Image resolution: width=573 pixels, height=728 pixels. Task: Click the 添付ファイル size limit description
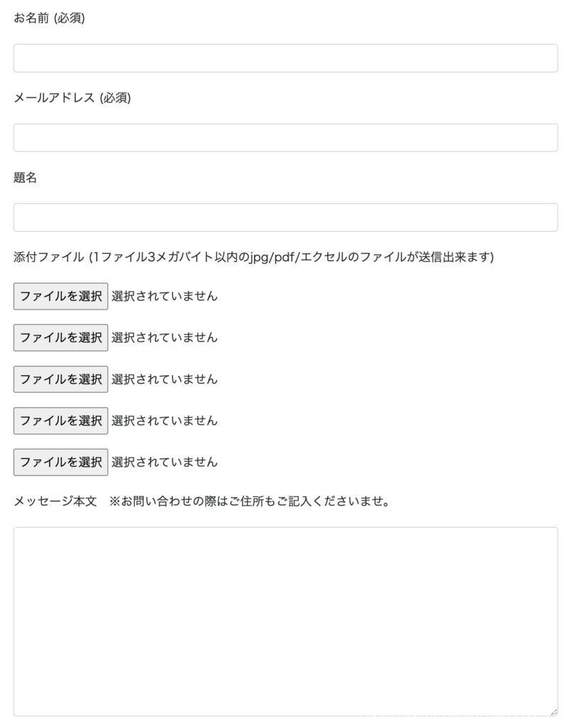253,257
